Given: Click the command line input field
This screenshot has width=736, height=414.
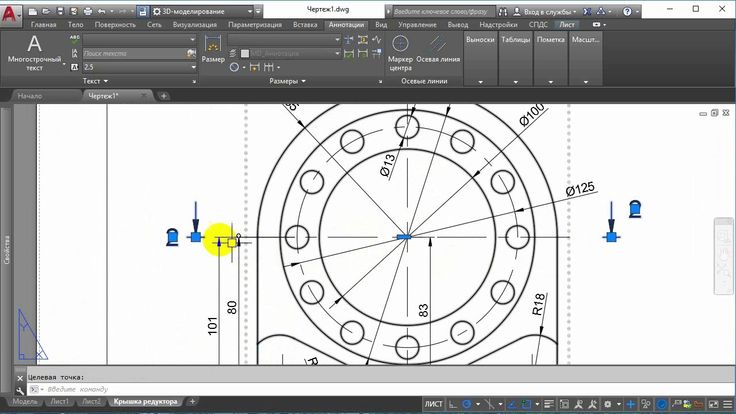Looking at the screenshot, I should [x=200, y=388].
